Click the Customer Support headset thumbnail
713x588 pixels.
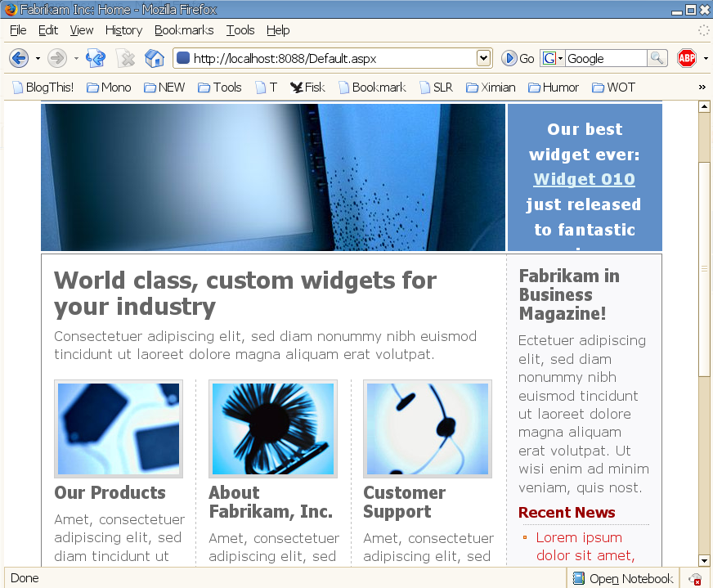point(428,429)
